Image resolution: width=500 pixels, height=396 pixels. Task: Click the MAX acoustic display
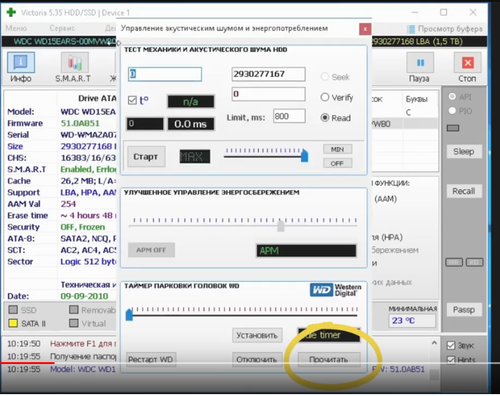tap(195, 156)
